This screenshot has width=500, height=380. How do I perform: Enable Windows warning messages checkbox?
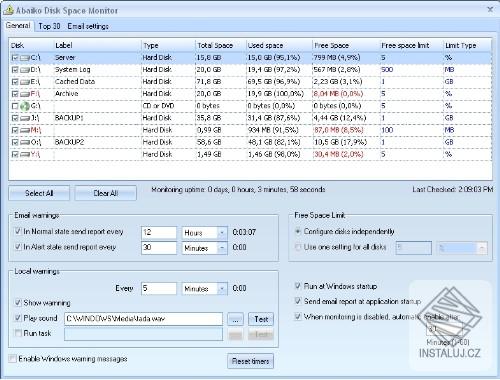pos(13,359)
